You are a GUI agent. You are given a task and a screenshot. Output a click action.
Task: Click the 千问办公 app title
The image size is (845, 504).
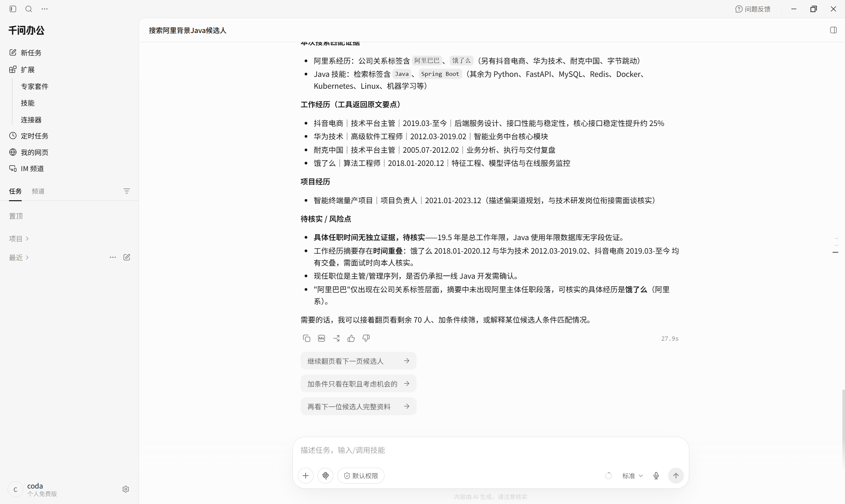26,30
